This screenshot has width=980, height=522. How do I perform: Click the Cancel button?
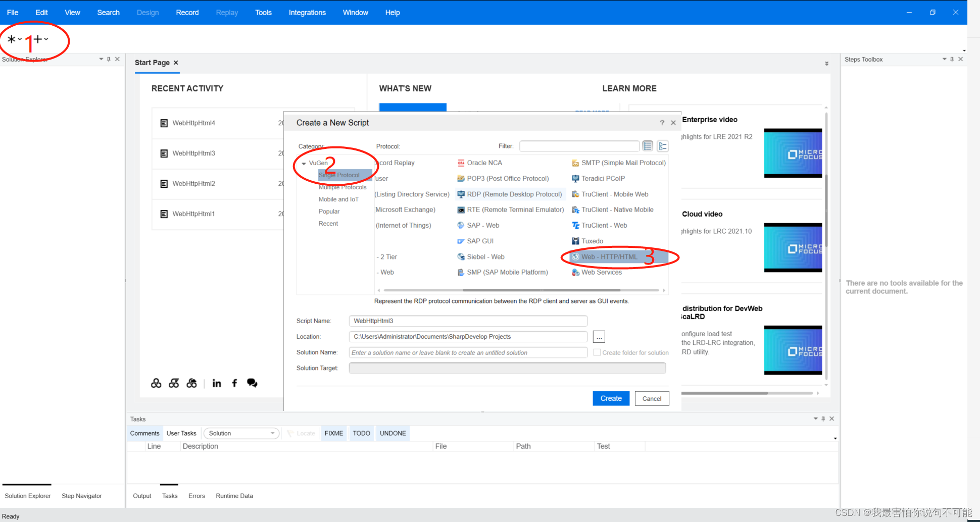[x=652, y=398]
